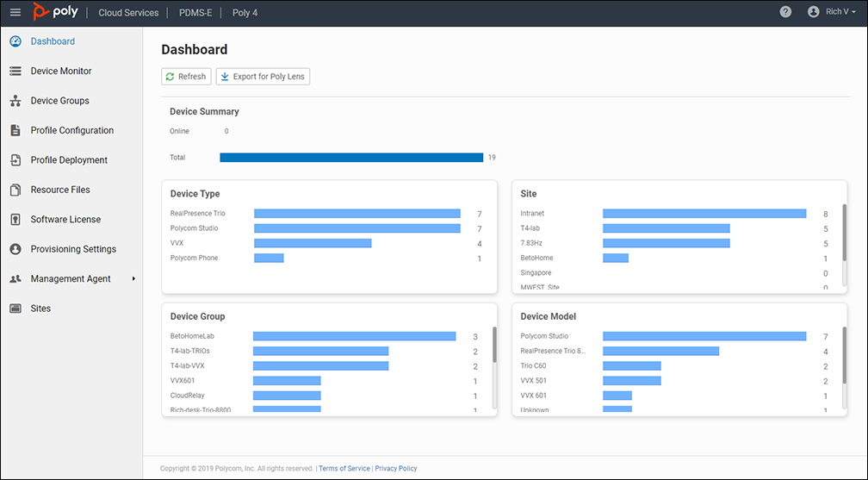
Task: Click the VVX 501 model label
Action: [534, 381]
